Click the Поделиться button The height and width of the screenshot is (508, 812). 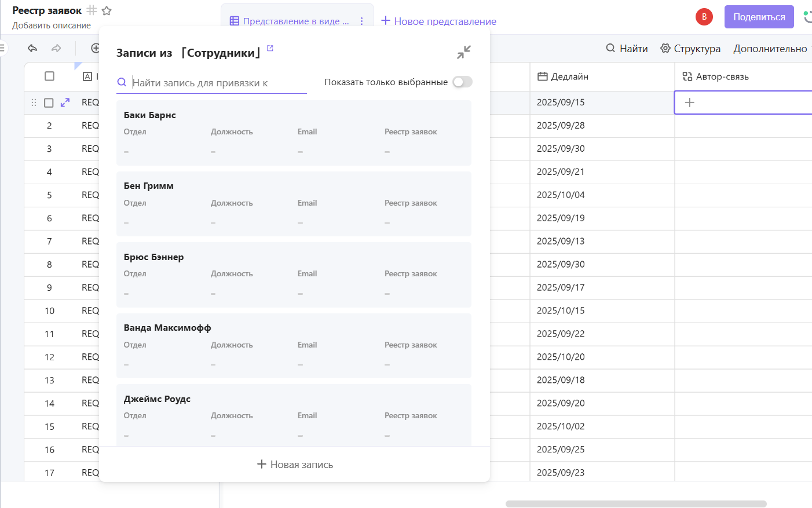[759, 17]
